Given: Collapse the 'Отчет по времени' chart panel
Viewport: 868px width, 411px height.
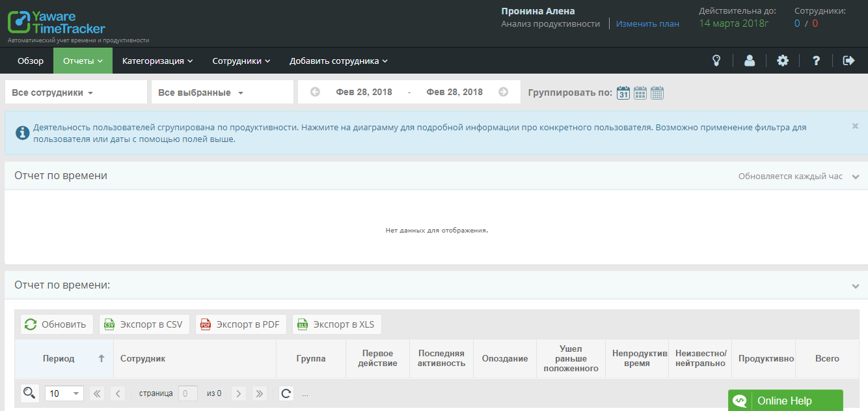Looking at the screenshot, I should pos(855,177).
